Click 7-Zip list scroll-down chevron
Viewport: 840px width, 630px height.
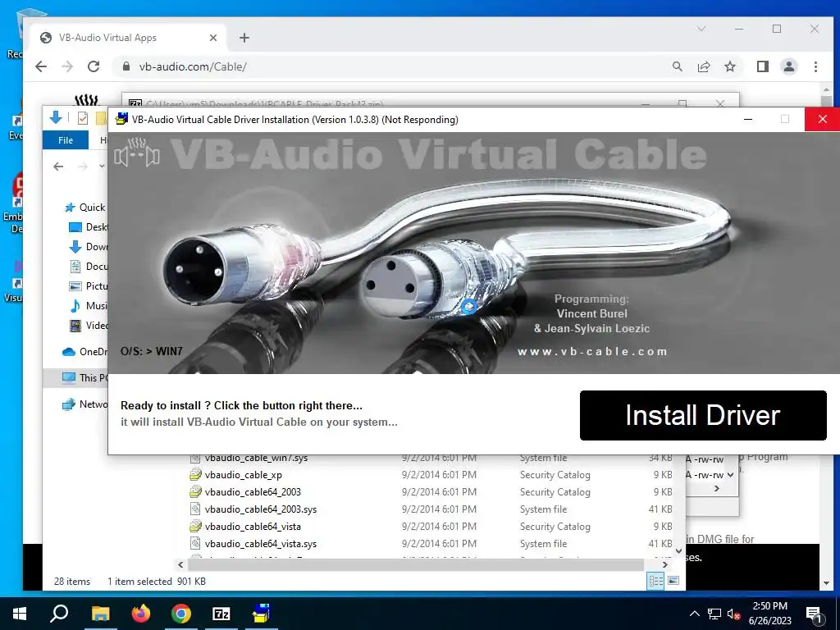point(731,475)
